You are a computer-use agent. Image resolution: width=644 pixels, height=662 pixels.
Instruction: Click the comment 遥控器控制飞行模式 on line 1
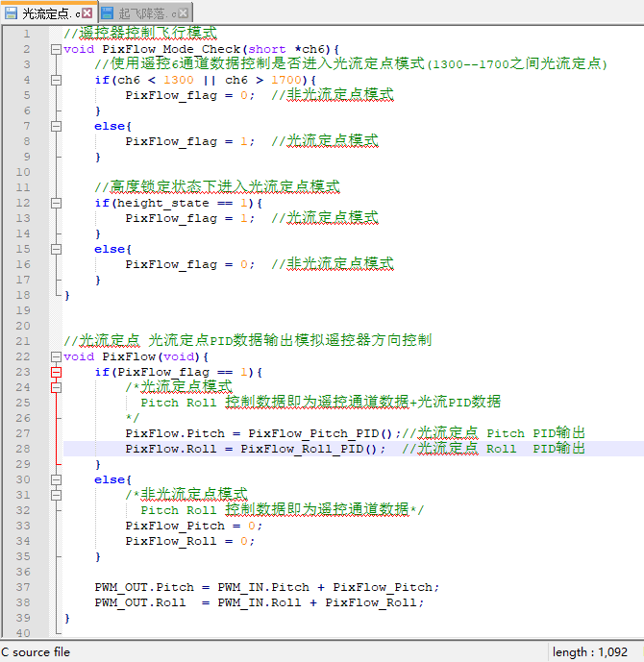[148, 33]
